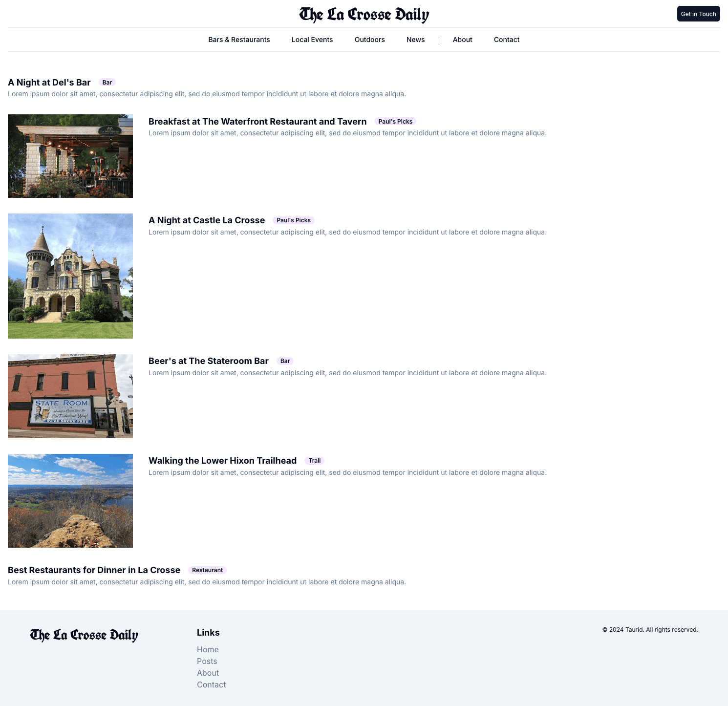Open Bars & Restaurants menu item
This screenshot has width=728, height=706.
(239, 40)
